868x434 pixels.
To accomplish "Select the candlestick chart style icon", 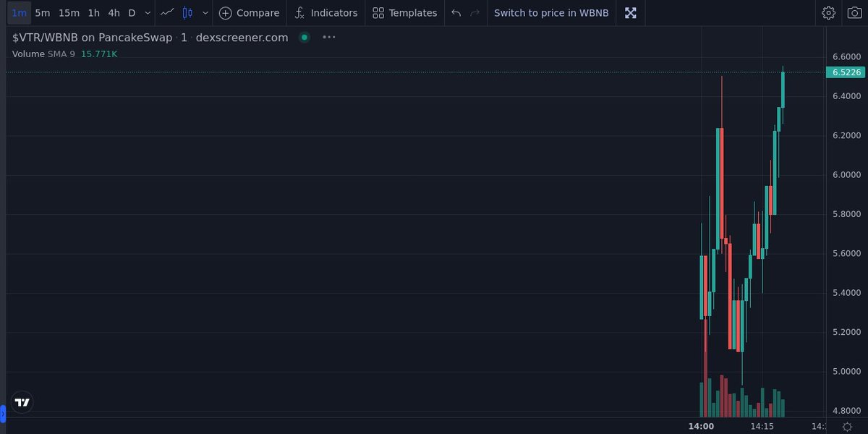I will 188,12.
